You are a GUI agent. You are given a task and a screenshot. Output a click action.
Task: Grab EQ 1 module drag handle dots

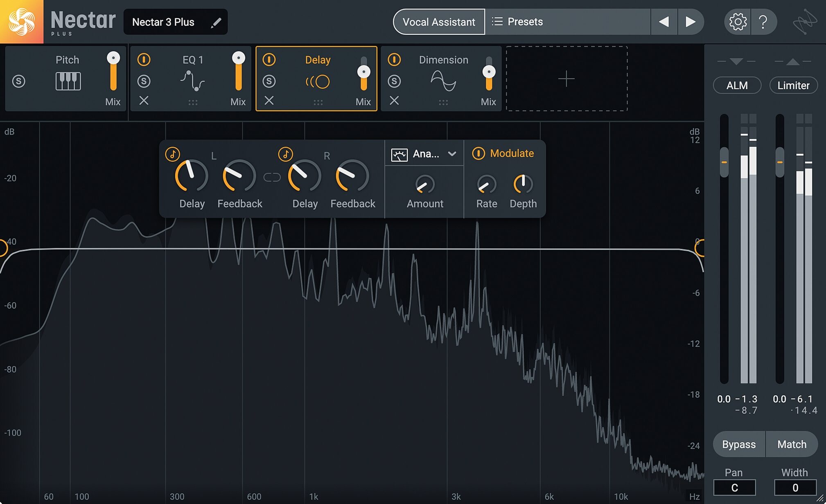[x=193, y=102]
